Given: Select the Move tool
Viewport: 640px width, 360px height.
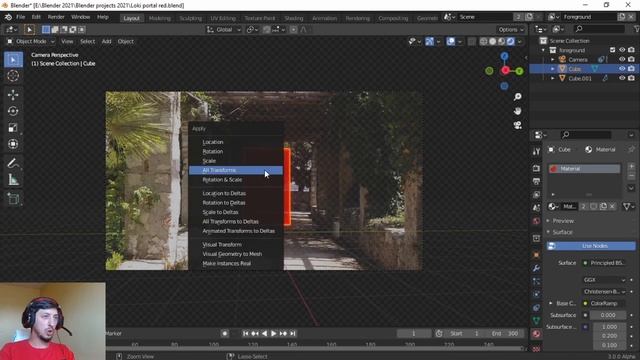Looking at the screenshot, I should 13,95.
